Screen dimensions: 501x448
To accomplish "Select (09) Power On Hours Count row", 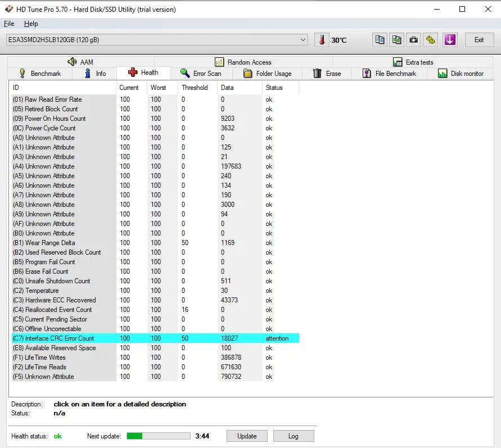I will coord(155,119).
